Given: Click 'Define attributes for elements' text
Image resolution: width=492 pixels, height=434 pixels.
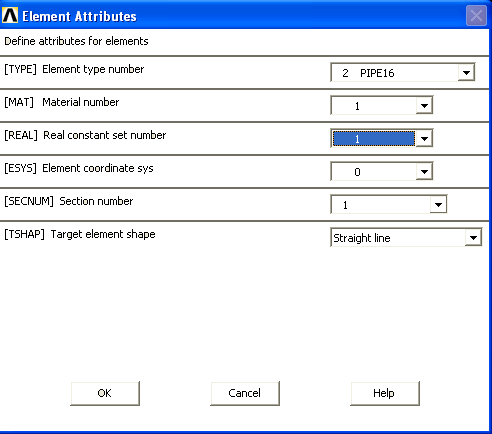Looking at the screenshot, I should click(76, 41).
